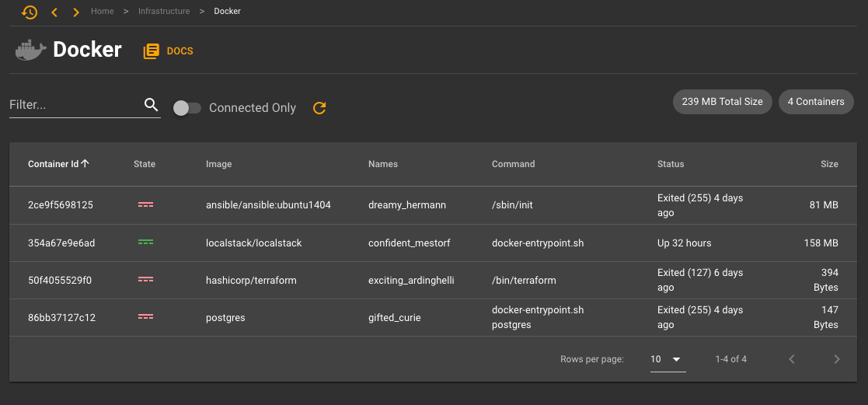Click size 81 MB
Viewport: 868px width, 405px height.
point(824,205)
